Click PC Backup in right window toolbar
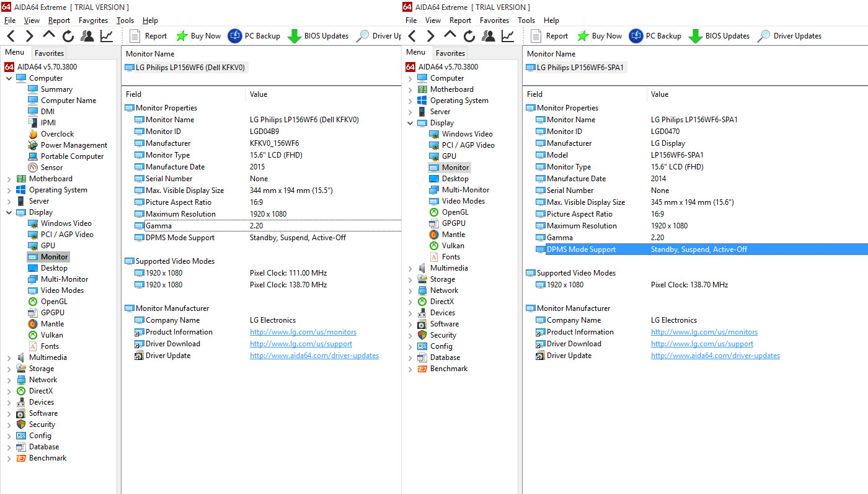This screenshot has width=868, height=494. [x=655, y=36]
